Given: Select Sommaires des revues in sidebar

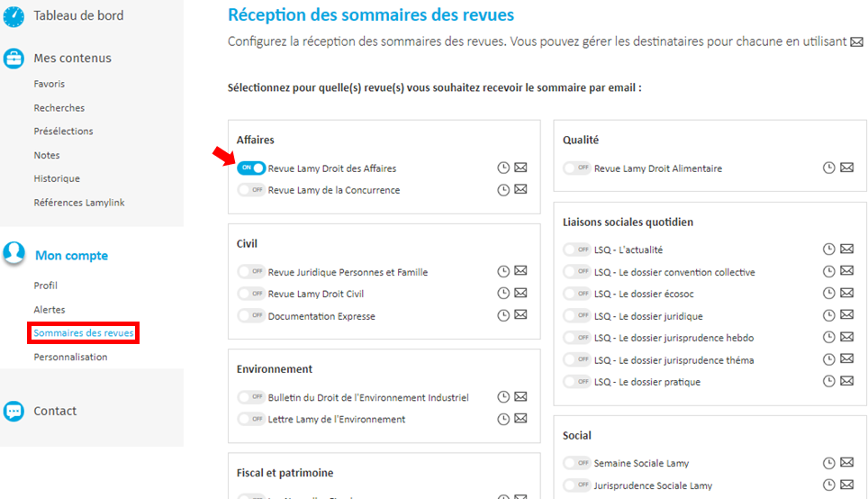Looking at the screenshot, I should click(84, 333).
